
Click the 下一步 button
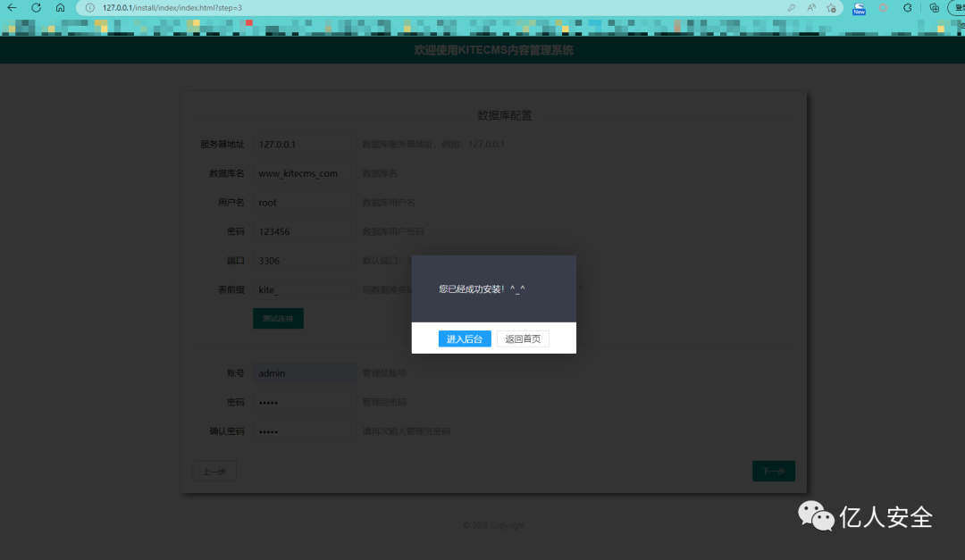tap(774, 471)
